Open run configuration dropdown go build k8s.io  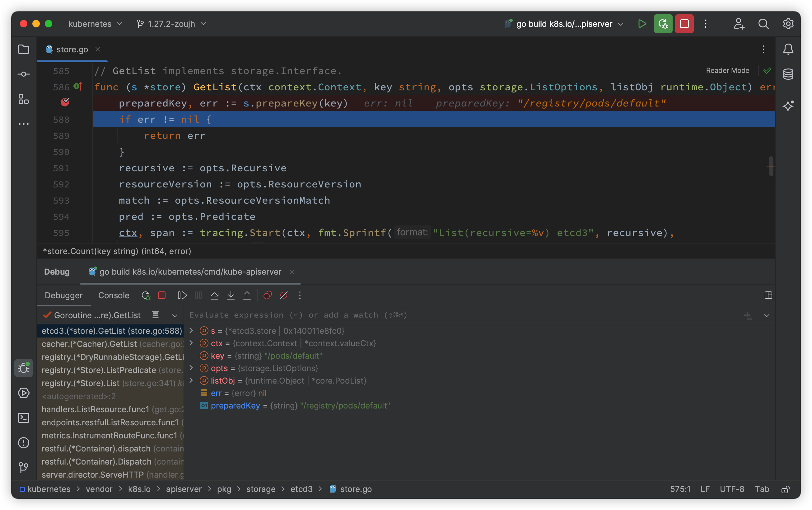(564, 24)
